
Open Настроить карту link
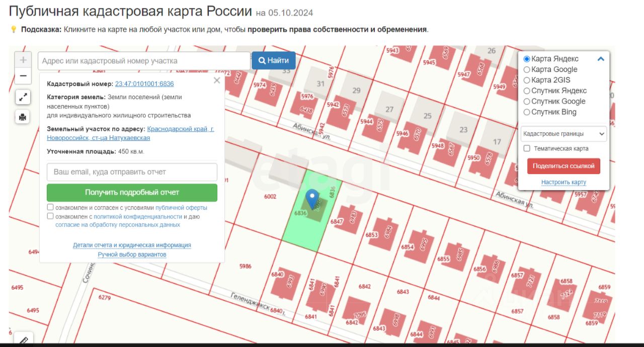point(563,182)
